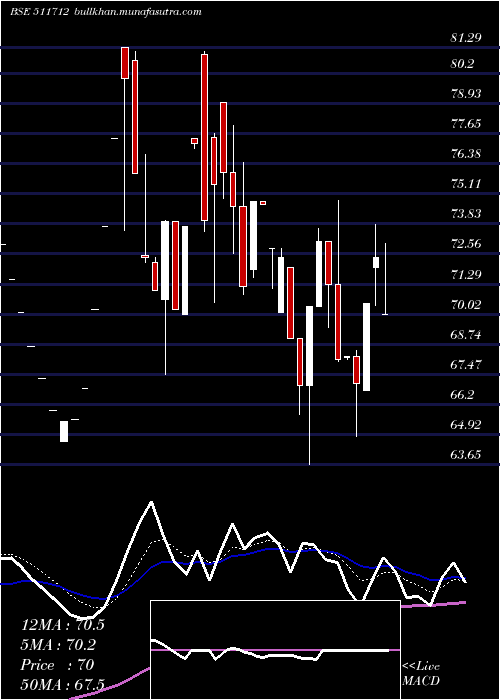Select the 75.11 price label
The height and width of the screenshot is (700, 500).
[466, 184]
